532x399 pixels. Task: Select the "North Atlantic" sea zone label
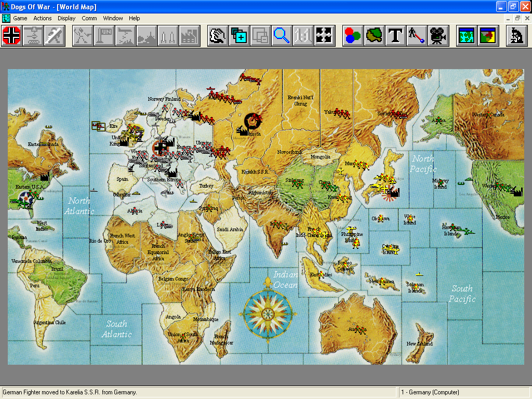[79, 206]
